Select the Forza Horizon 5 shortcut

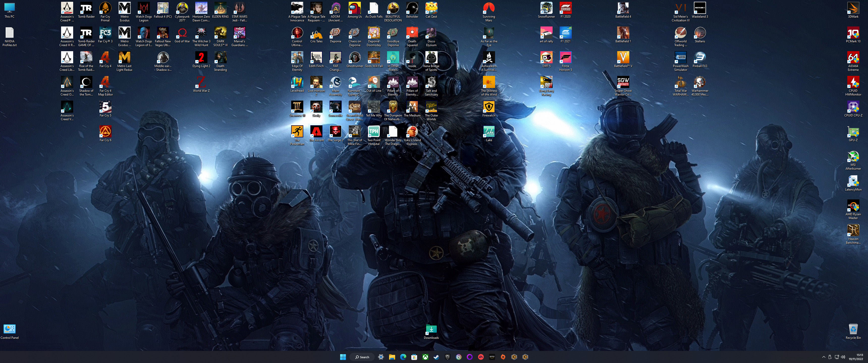tap(565, 62)
